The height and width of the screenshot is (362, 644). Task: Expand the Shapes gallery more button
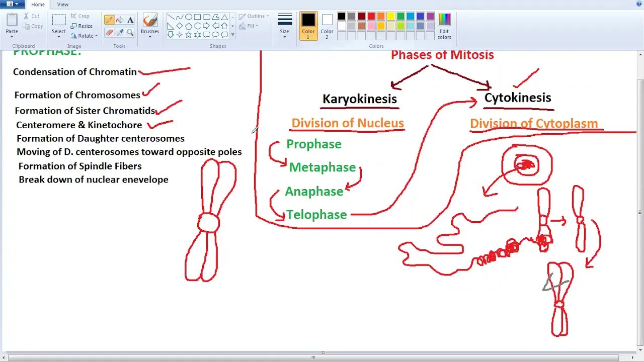pyautogui.click(x=232, y=35)
